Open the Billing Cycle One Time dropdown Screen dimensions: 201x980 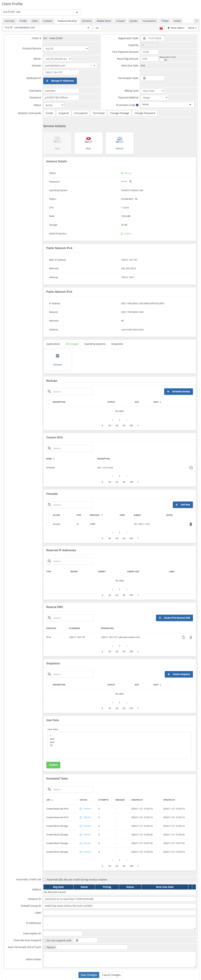pos(152,91)
